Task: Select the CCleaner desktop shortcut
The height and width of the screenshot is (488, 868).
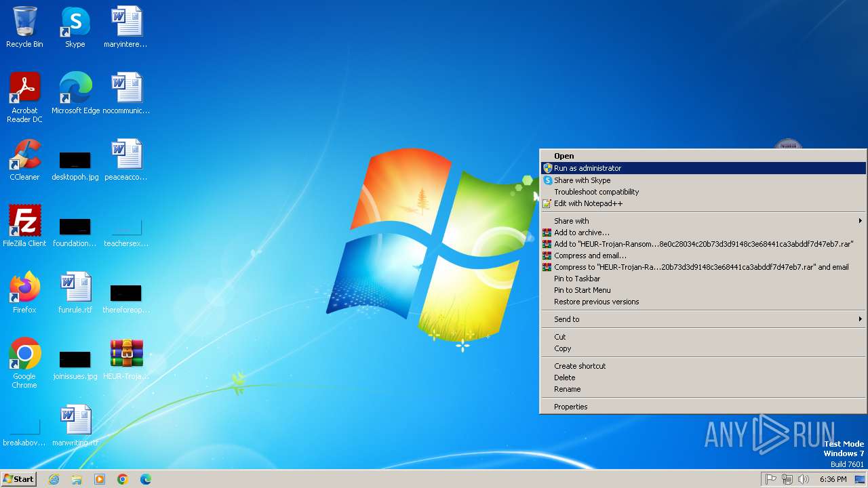Action: (x=24, y=160)
